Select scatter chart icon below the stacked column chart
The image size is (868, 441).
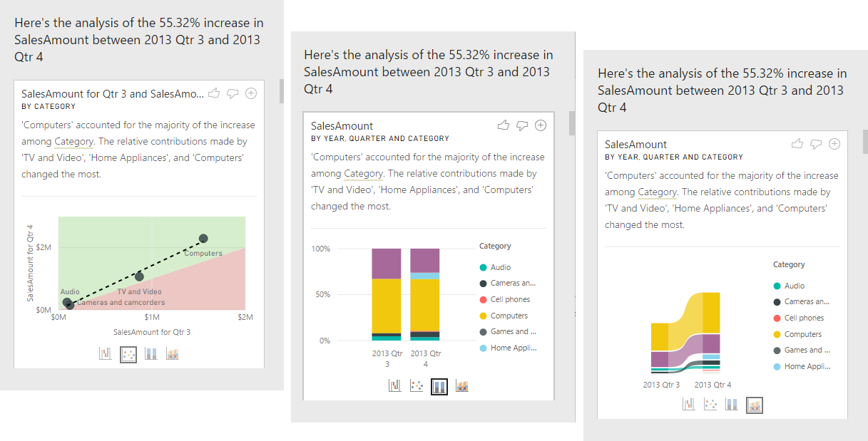[x=417, y=386]
